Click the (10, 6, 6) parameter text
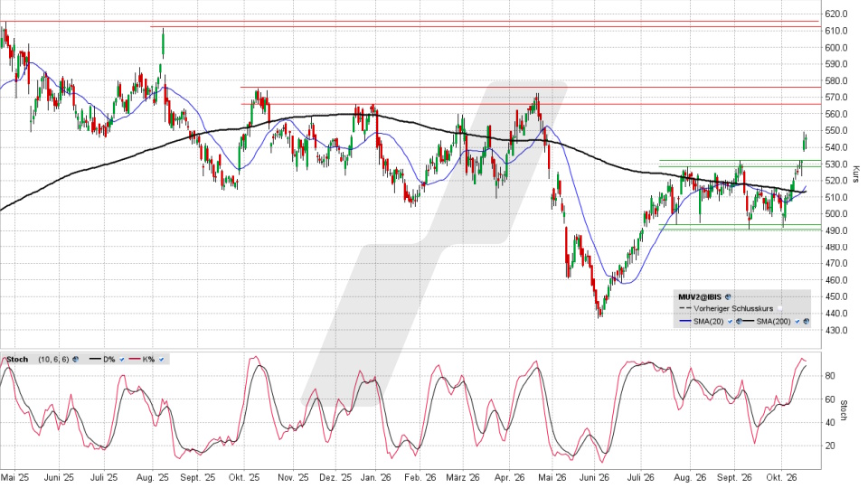 [53, 359]
